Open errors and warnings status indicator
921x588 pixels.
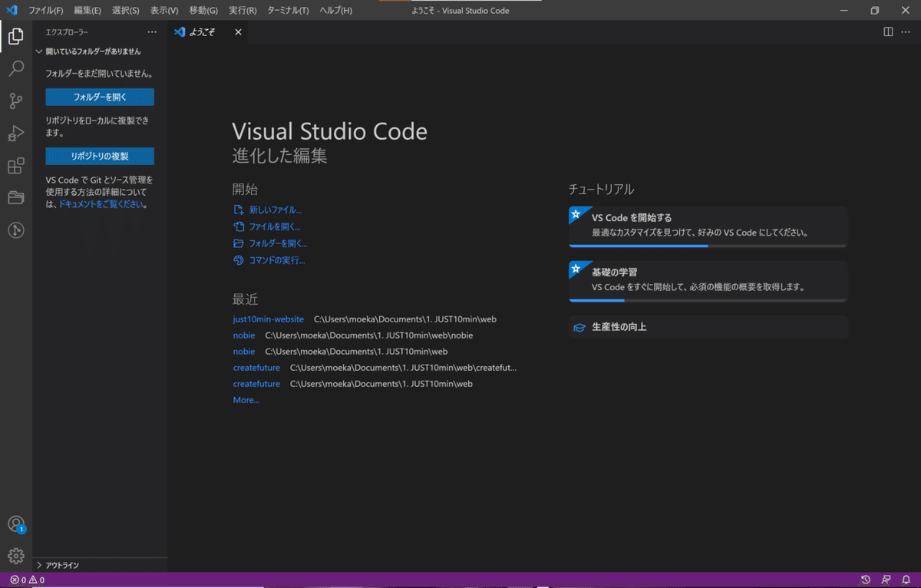pos(27,580)
